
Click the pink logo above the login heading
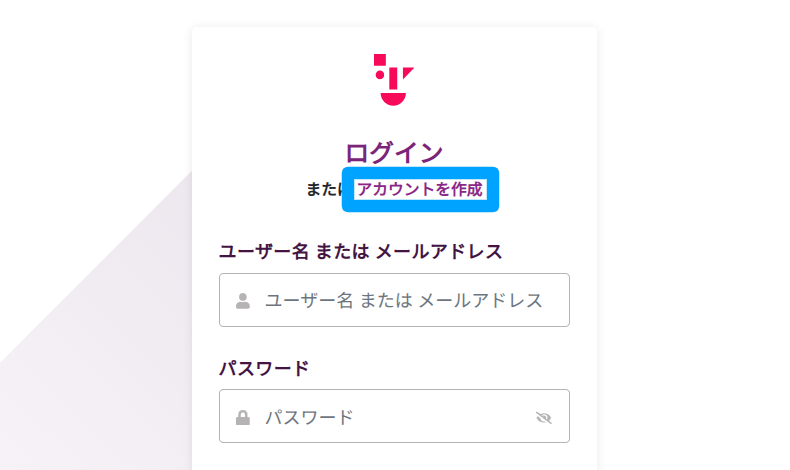[x=394, y=79]
